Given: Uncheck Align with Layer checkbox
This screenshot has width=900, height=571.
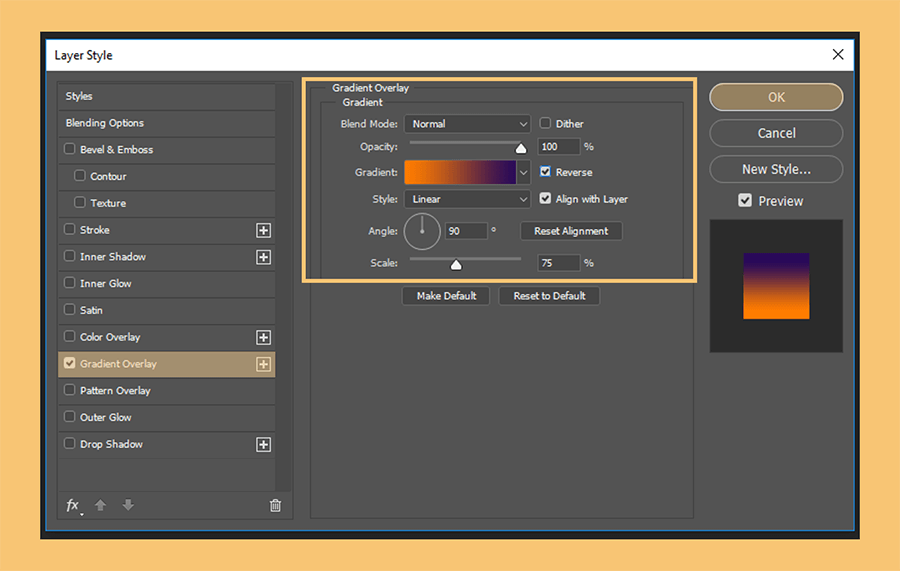Looking at the screenshot, I should [545, 199].
